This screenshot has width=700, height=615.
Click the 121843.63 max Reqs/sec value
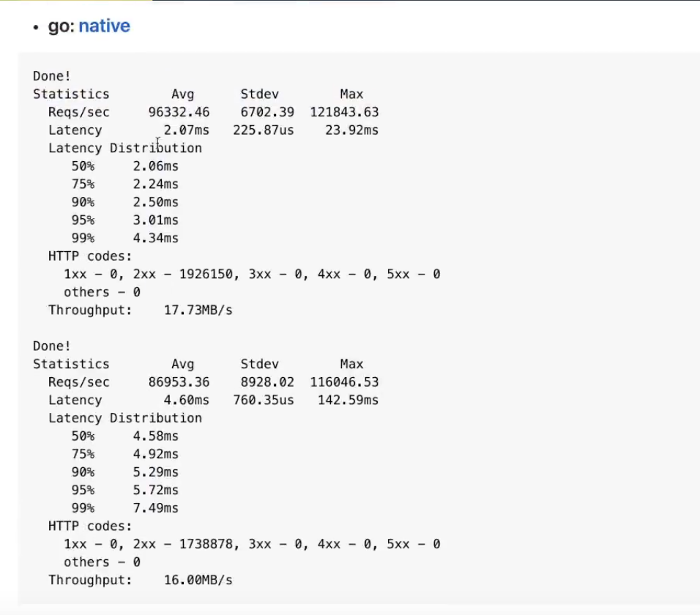(x=344, y=112)
